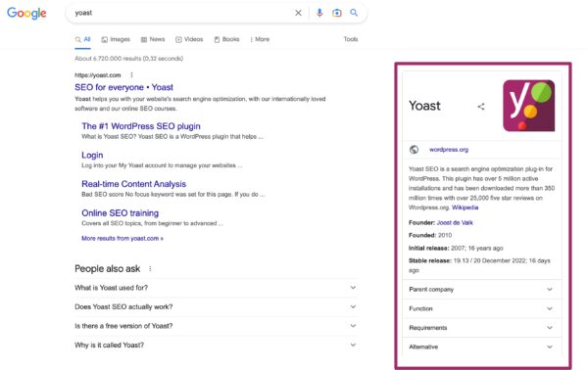
Task: Click the Stable release: 19.13 text
Action: [x=479, y=265]
